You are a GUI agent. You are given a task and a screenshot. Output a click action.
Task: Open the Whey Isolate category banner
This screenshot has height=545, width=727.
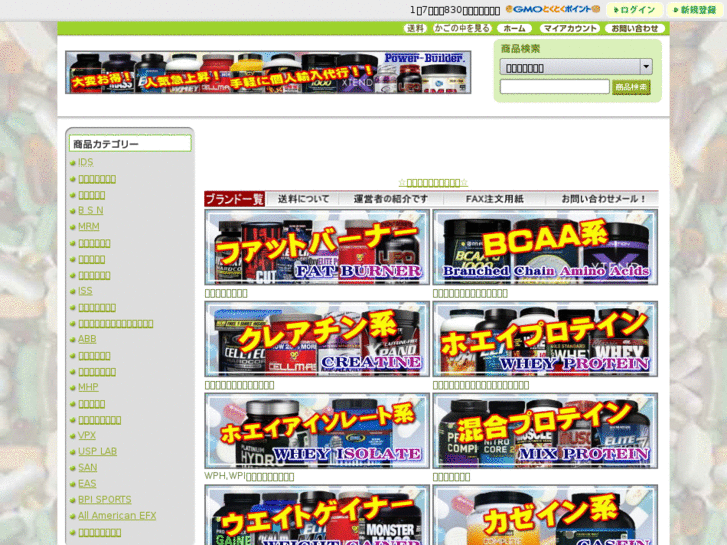(x=317, y=431)
